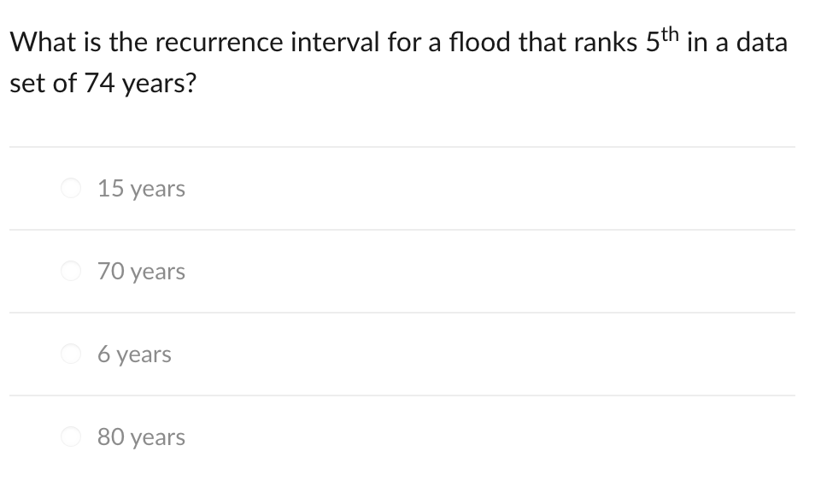Screen dimensions: 827x504
Task: Select the radio button for 6 years
Action: (x=72, y=354)
